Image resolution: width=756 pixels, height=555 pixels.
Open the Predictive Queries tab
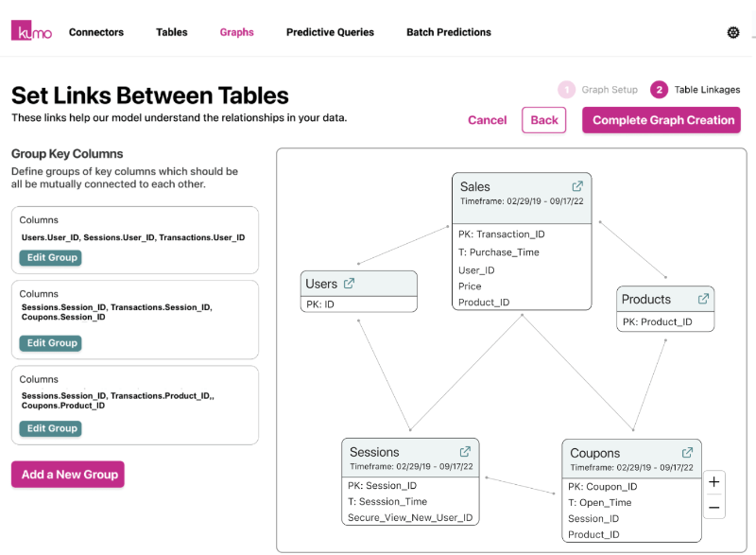coord(330,32)
